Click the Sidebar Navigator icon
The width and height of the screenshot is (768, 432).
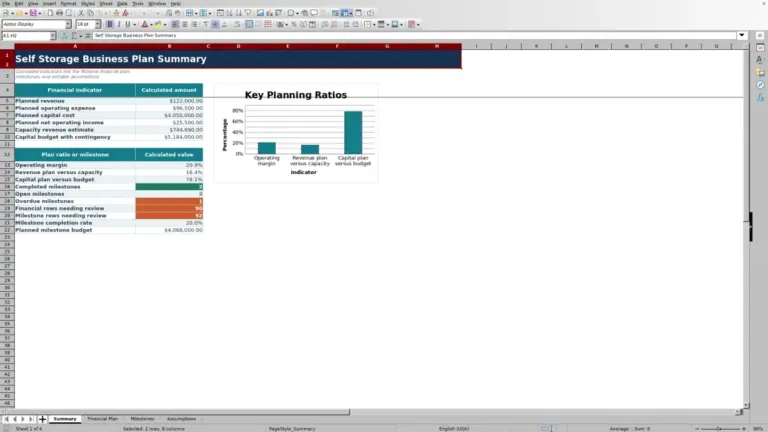click(x=760, y=85)
